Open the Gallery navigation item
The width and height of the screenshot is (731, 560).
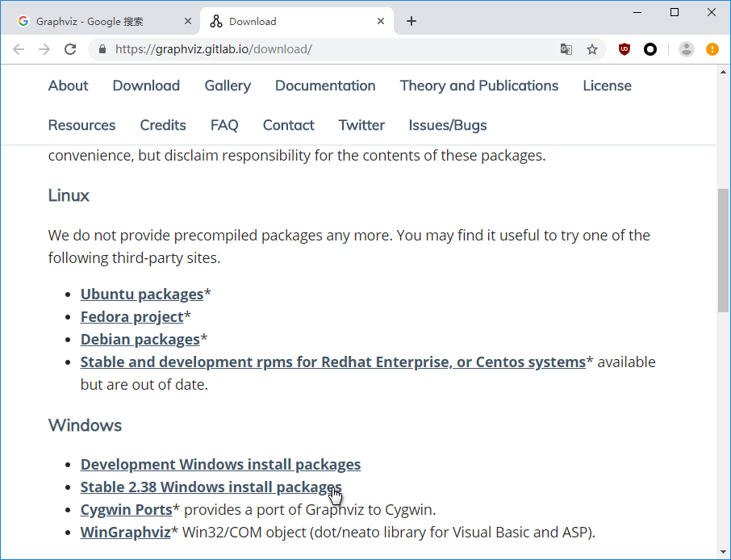[x=228, y=86]
